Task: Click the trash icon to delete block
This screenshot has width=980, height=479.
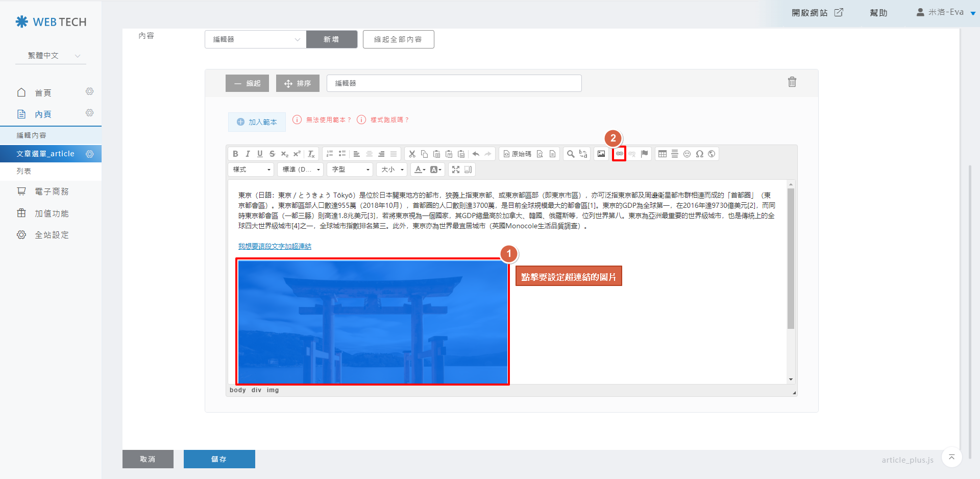Action: pos(792,82)
